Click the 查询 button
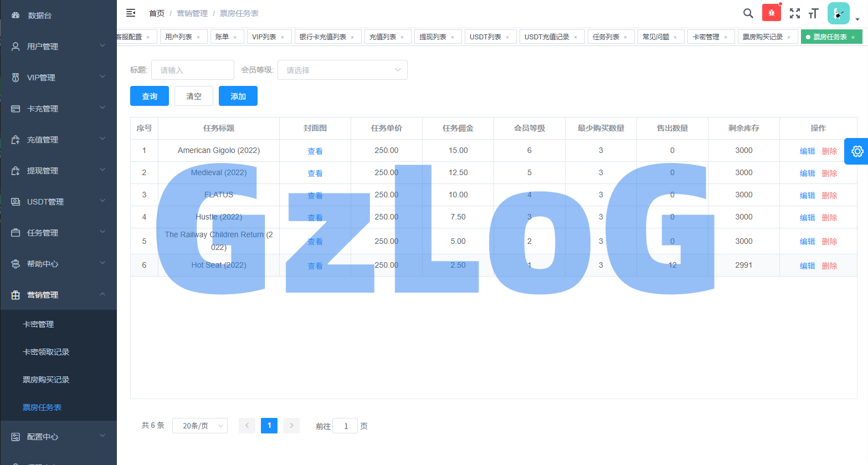868x465 pixels. (150, 96)
